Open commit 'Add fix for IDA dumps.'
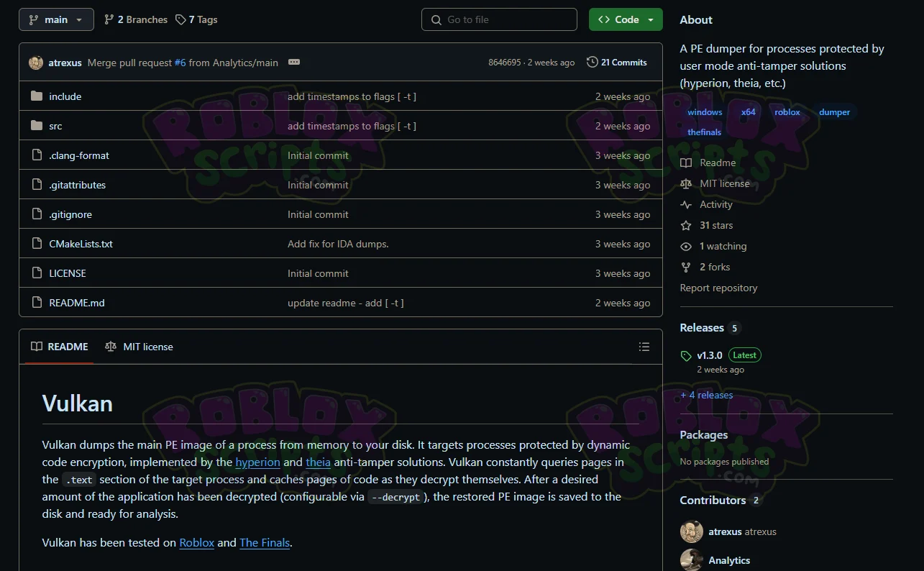Screen dimensions: 924x571 [338, 244]
